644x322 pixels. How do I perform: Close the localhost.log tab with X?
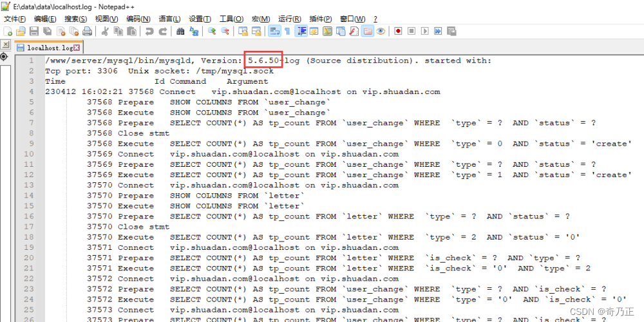tap(77, 48)
